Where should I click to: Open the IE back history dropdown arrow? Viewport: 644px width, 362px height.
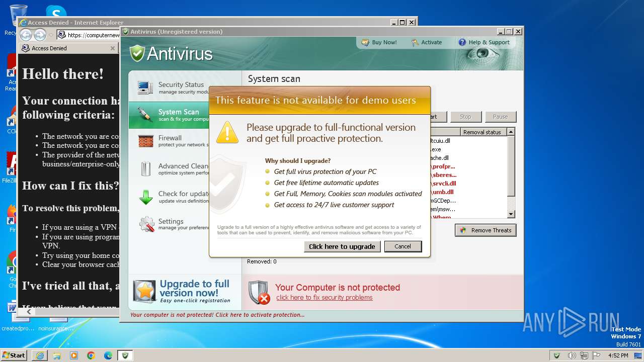(x=51, y=35)
